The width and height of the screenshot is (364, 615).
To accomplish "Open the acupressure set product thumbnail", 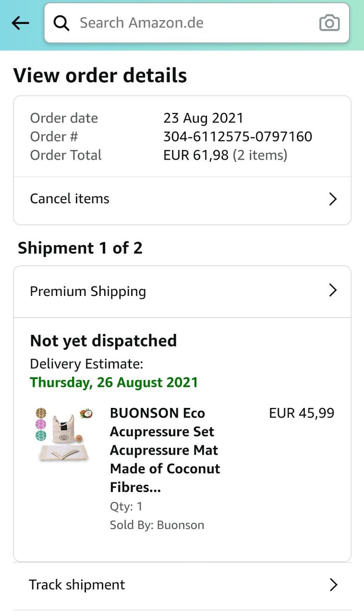I will pyautogui.click(x=64, y=435).
